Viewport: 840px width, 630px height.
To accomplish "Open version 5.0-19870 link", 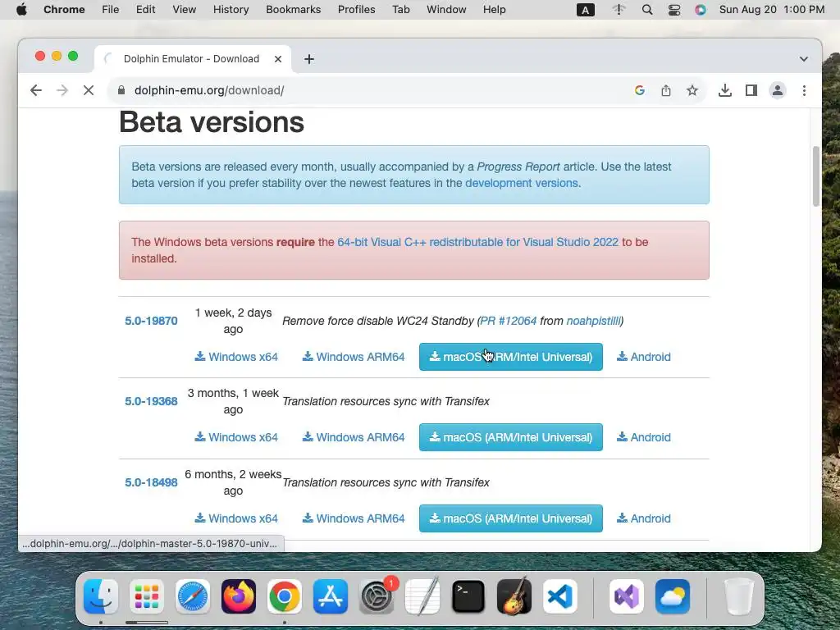I will [x=151, y=321].
